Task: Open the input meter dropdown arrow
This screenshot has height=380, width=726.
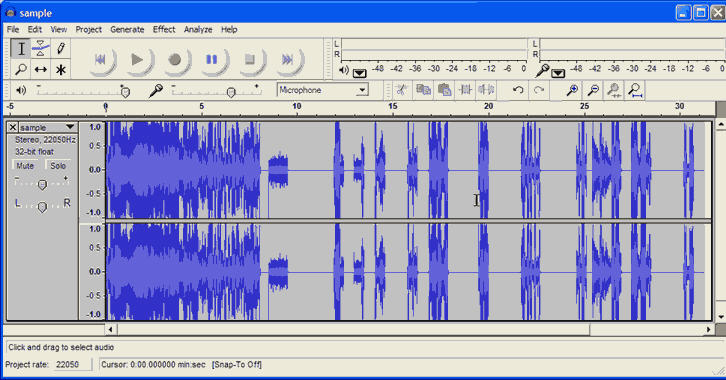Action: point(558,73)
